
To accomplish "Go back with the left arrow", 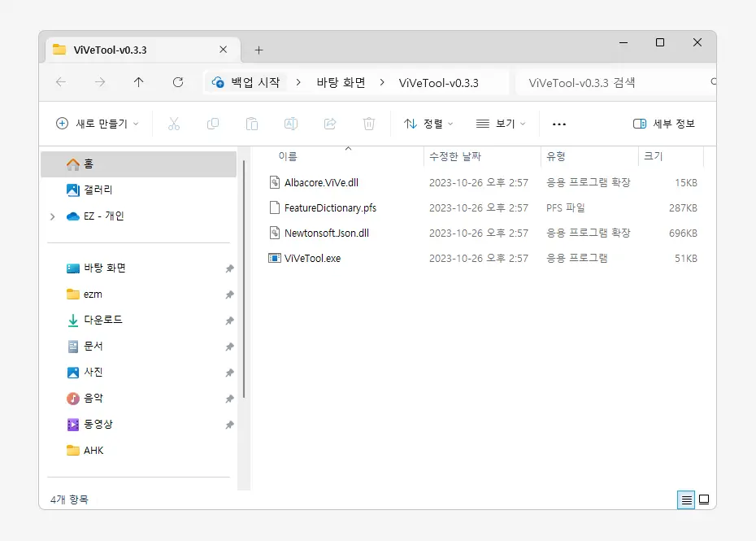I will coord(61,82).
